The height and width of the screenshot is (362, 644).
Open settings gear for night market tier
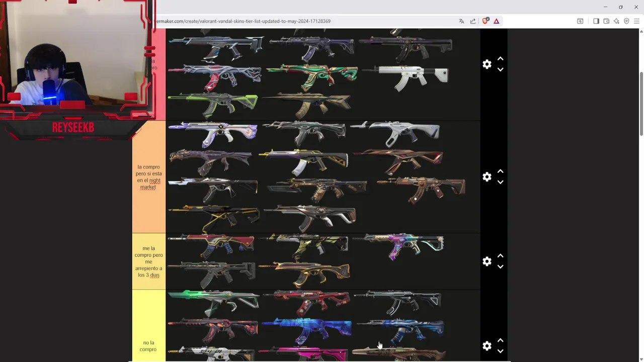pos(487,177)
